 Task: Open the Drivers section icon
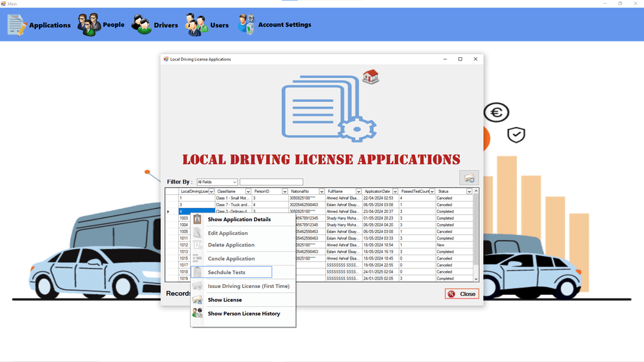click(x=141, y=25)
